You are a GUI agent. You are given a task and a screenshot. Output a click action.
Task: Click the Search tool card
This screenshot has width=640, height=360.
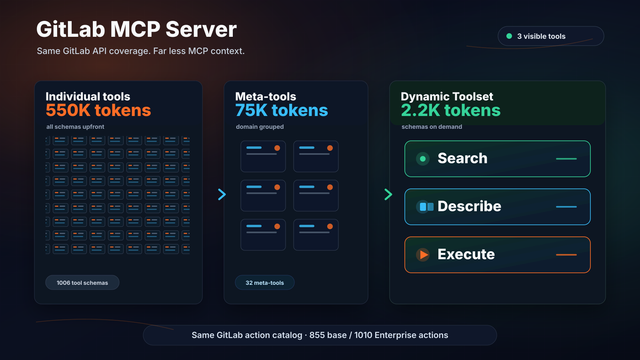coord(497,159)
